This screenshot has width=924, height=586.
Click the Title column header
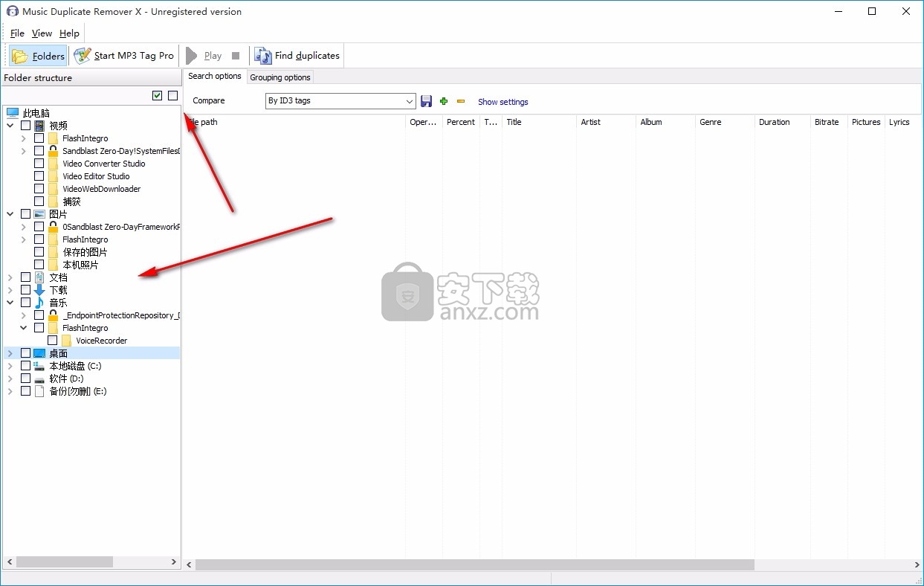539,122
